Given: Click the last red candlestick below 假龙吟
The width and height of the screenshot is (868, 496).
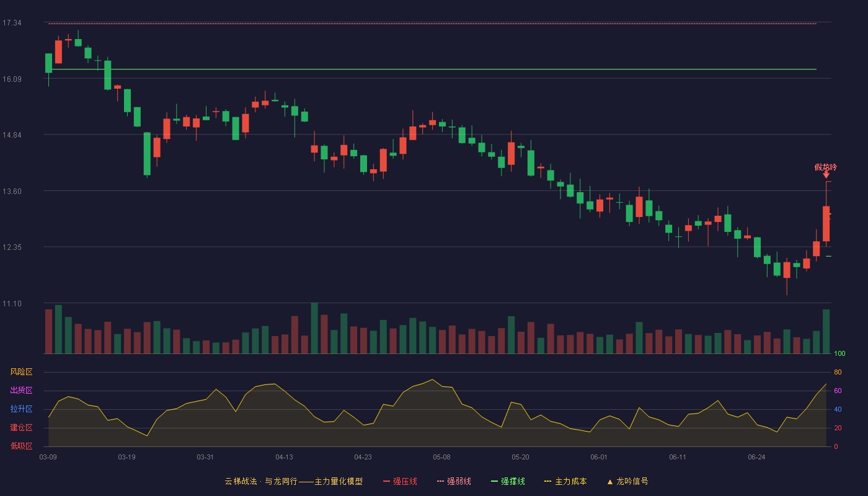Looking at the screenshot, I should tap(826, 224).
